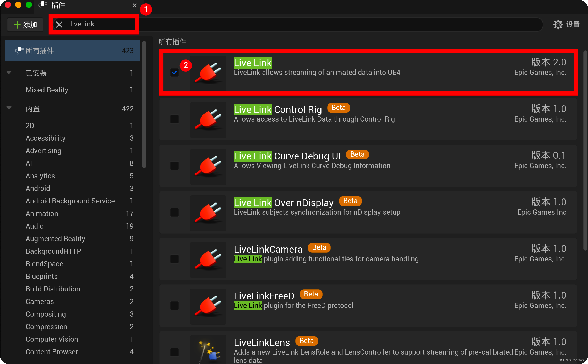Click the Live Link Over nDisplay plug icon
588x364 pixels.
(x=208, y=213)
